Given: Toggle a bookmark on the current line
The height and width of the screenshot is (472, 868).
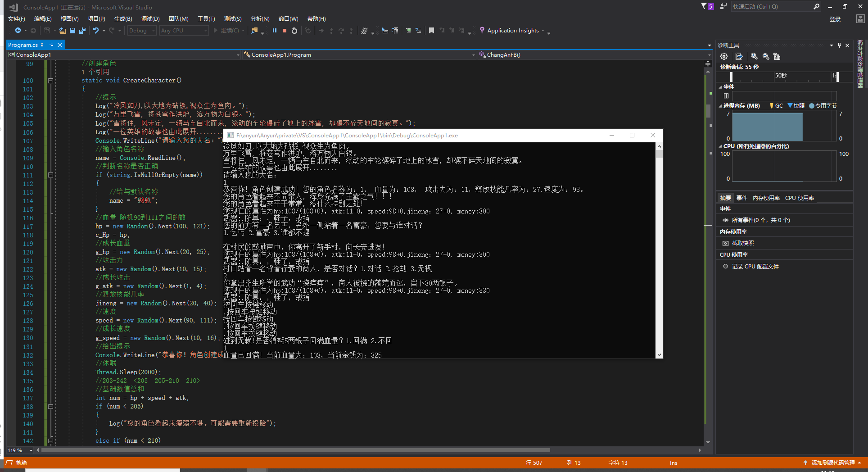Looking at the screenshot, I should click(x=431, y=31).
